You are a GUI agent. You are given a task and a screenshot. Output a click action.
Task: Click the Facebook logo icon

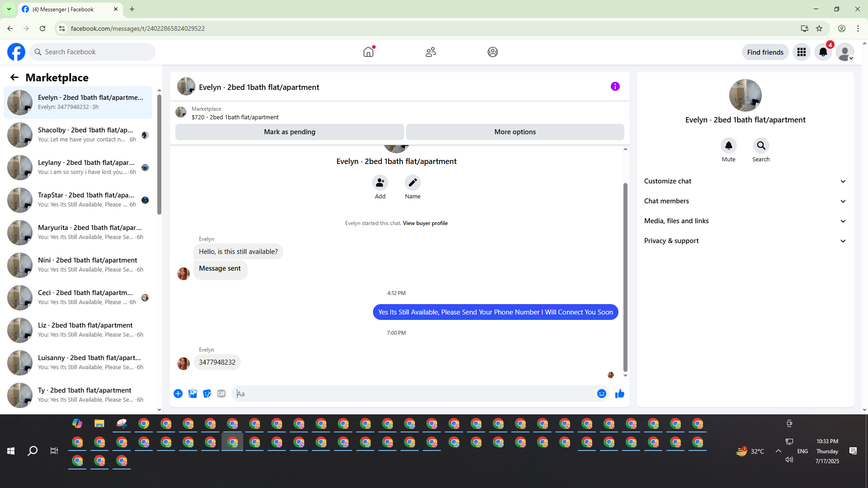point(16,52)
